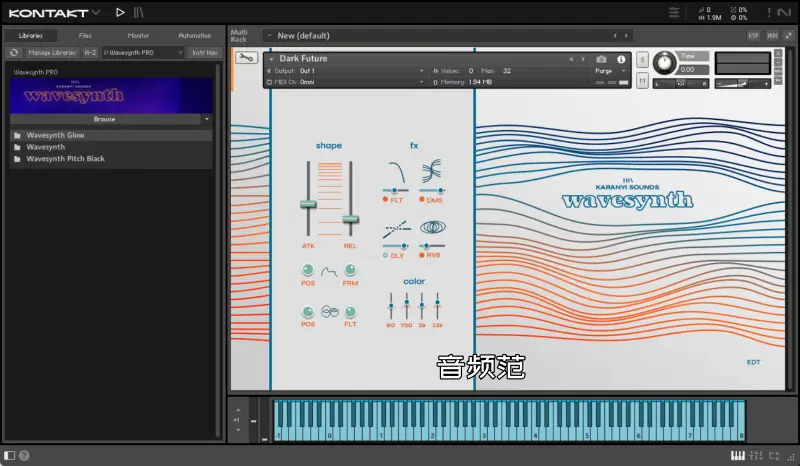This screenshot has height=466, width=800.
Task: Open the KONTAKT main menu chevron
Action: click(96, 12)
